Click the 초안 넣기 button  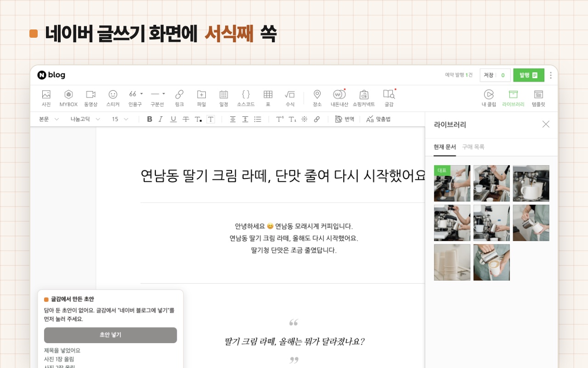110,335
